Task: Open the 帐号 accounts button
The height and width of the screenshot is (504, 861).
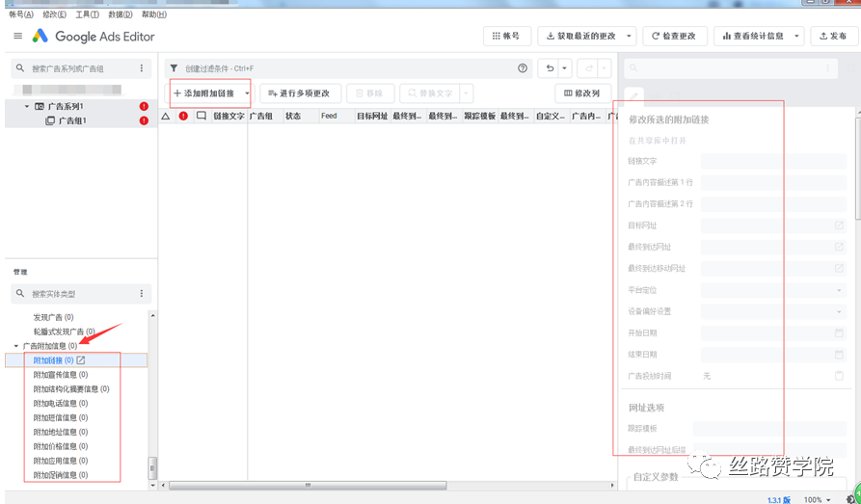Action: pos(507,37)
